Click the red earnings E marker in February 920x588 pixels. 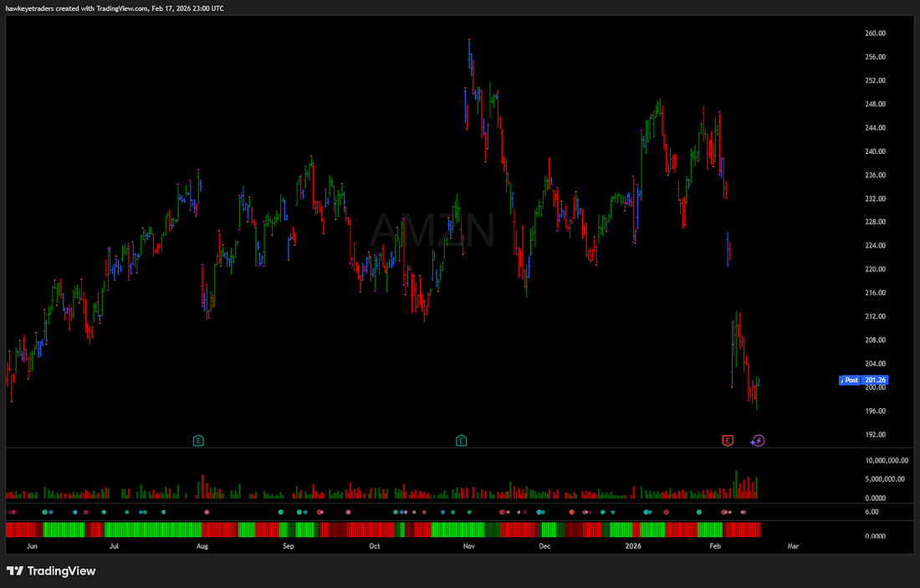click(x=728, y=440)
